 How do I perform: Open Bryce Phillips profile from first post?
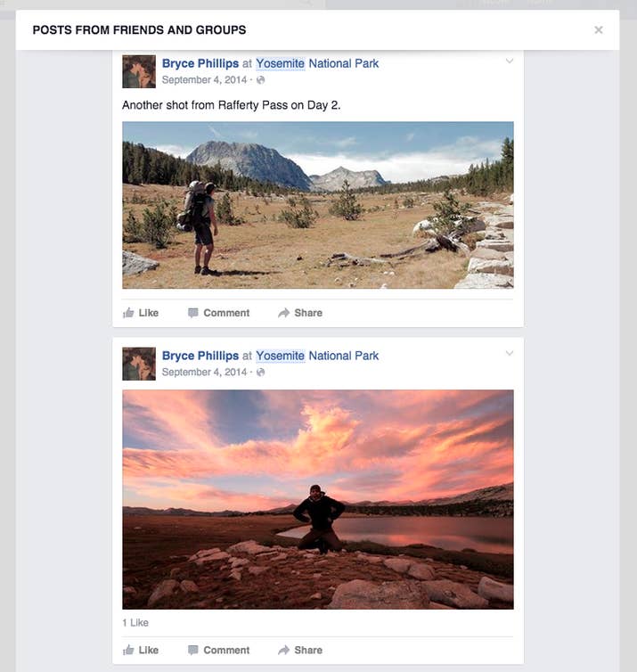[200, 63]
